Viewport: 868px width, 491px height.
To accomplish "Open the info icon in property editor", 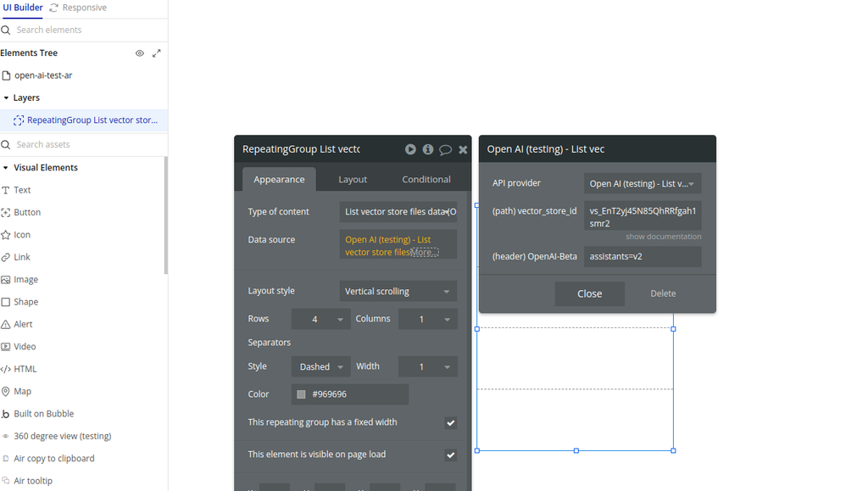I will pyautogui.click(x=428, y=149).
